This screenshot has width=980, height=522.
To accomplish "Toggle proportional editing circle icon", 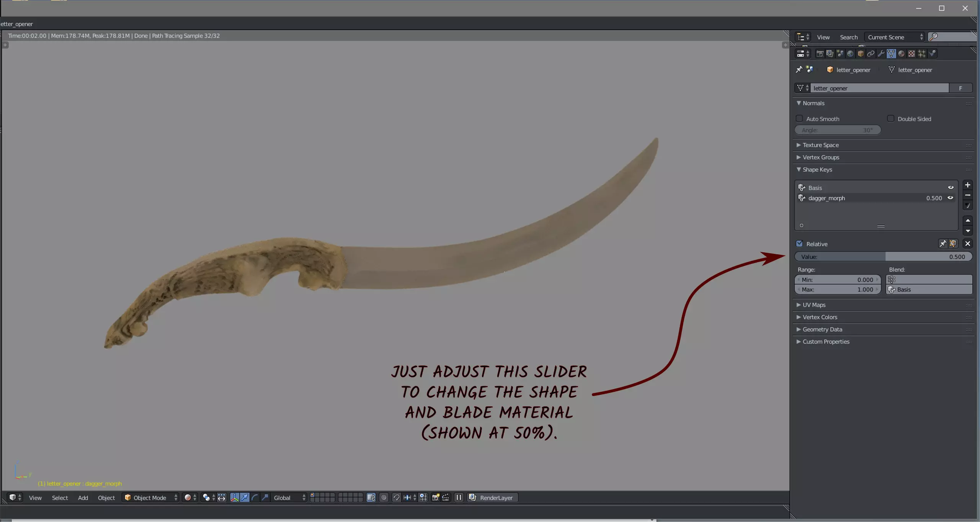I will tap(384, 497).
